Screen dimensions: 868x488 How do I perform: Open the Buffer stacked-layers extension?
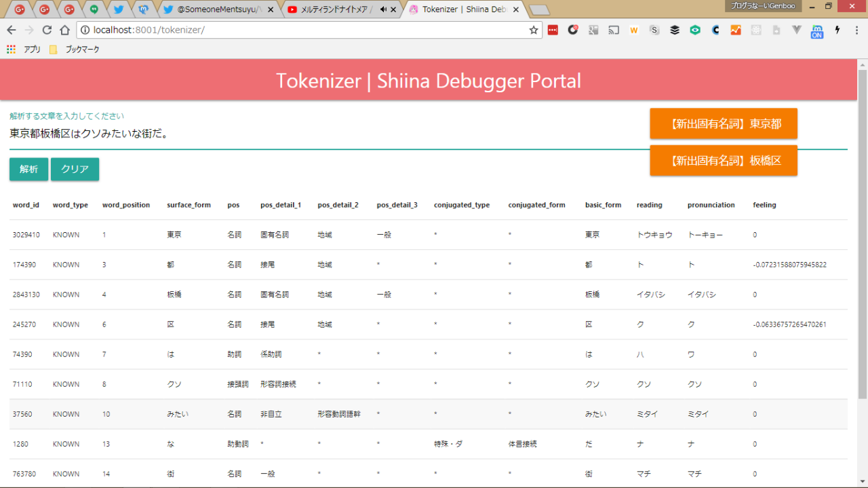click(675, 31)
